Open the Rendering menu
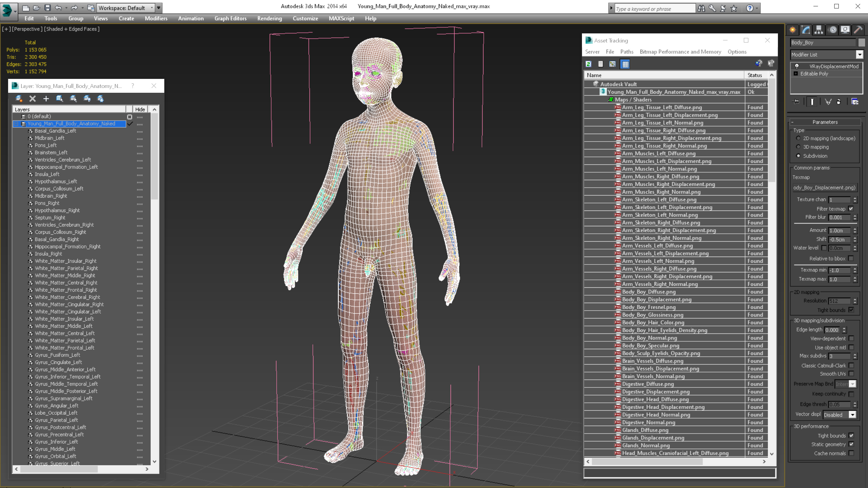This screenshot has width=868, height=488. pos(269,18)
